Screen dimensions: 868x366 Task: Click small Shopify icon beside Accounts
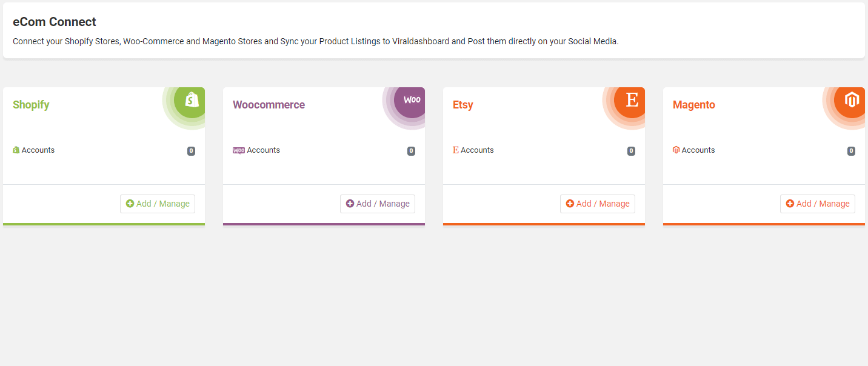click(x=16, y=150)
